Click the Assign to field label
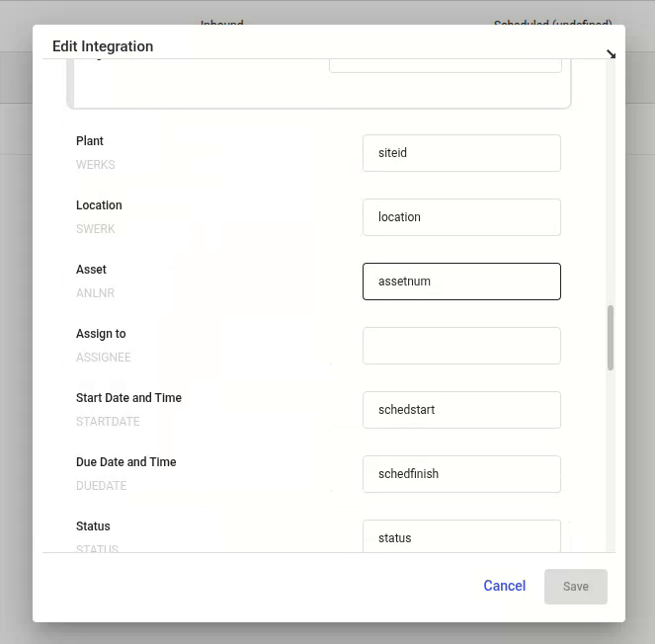This screenshot has width=655, height=644. tap(101, 334)
